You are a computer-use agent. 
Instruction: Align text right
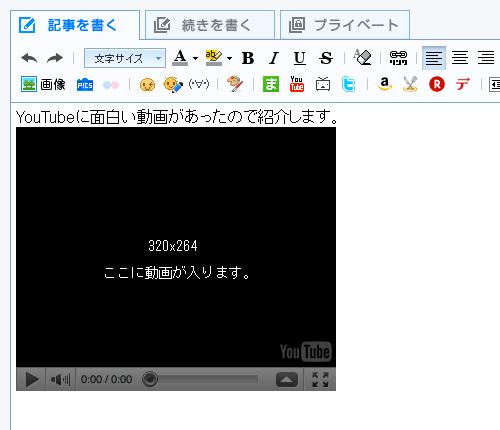(486, 58)
